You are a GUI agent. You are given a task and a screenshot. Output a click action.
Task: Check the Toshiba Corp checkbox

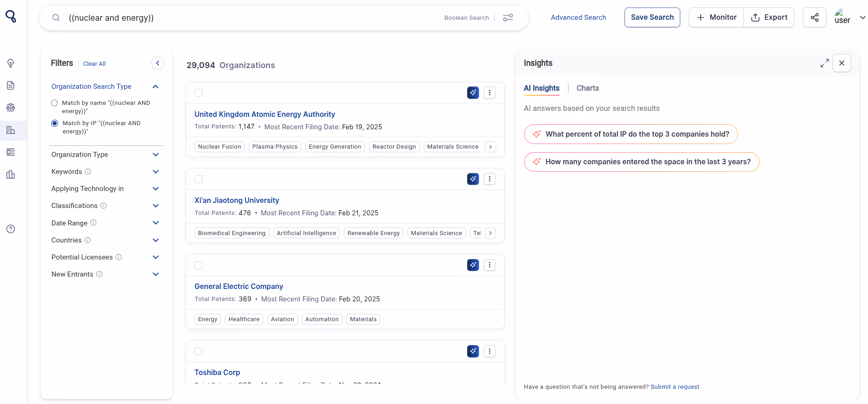click(x=198, y=351)
